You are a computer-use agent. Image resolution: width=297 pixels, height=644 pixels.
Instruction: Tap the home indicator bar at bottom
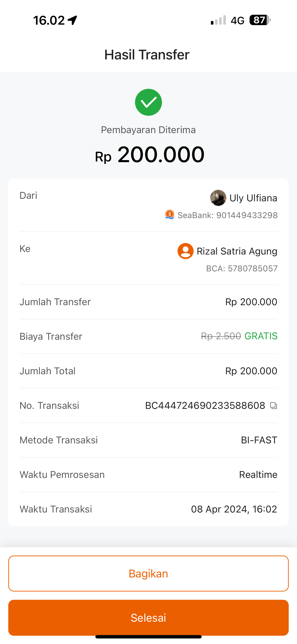coord(148,636)
